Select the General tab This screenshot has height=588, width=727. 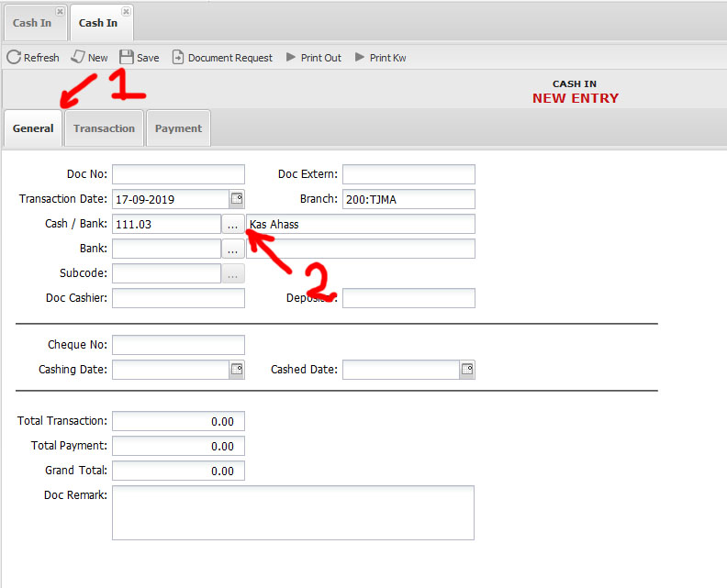click(33, 128)
